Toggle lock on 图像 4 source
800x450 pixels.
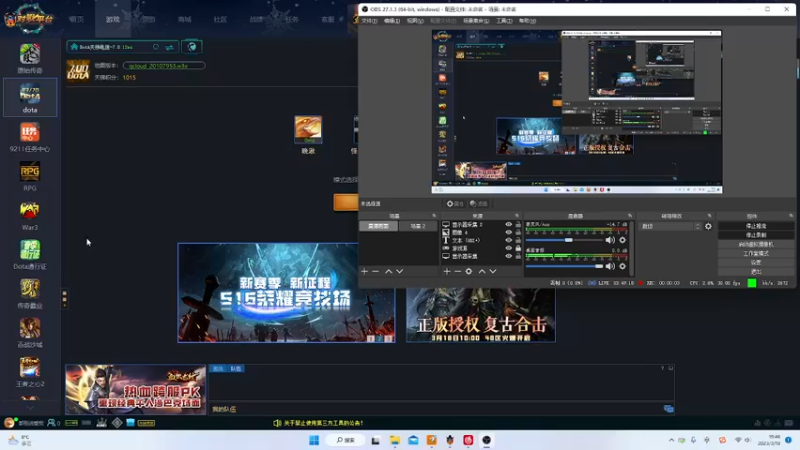[518, 232]
